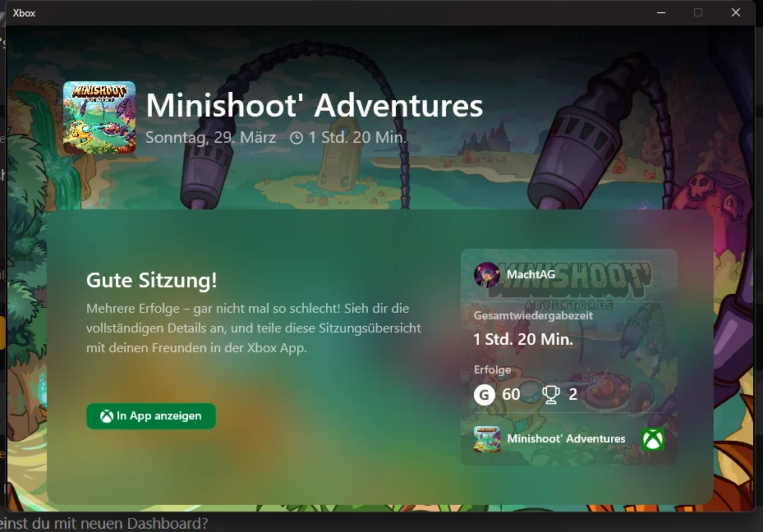763x532 pixels.
Task: Open the Minishoot' Adventures cover art thumbnail
Action: pos(99,117)
